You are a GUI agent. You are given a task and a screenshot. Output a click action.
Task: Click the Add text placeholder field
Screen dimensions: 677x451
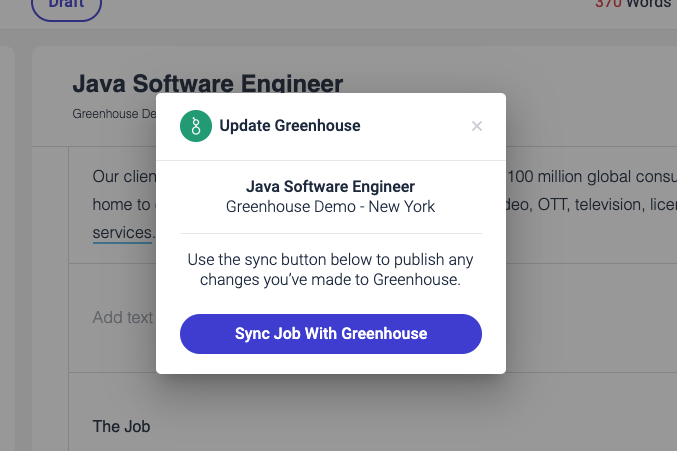tap(123, 318)
